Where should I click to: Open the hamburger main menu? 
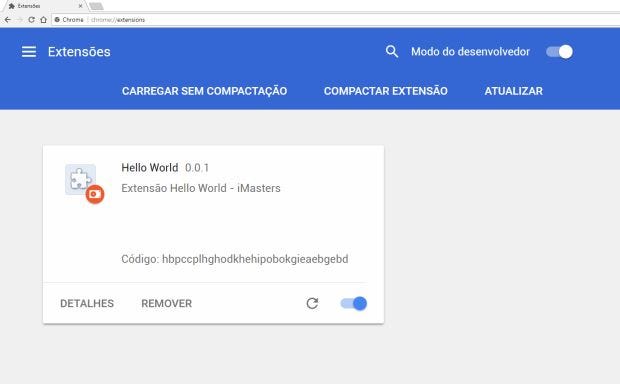tap(29, 51)
